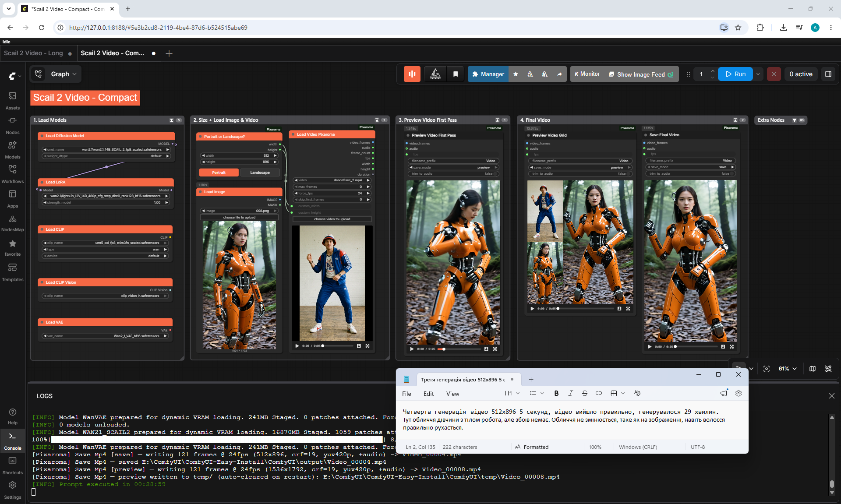Cancel current run with red X button
841x504 pixels.
click(x=774, y=74)
